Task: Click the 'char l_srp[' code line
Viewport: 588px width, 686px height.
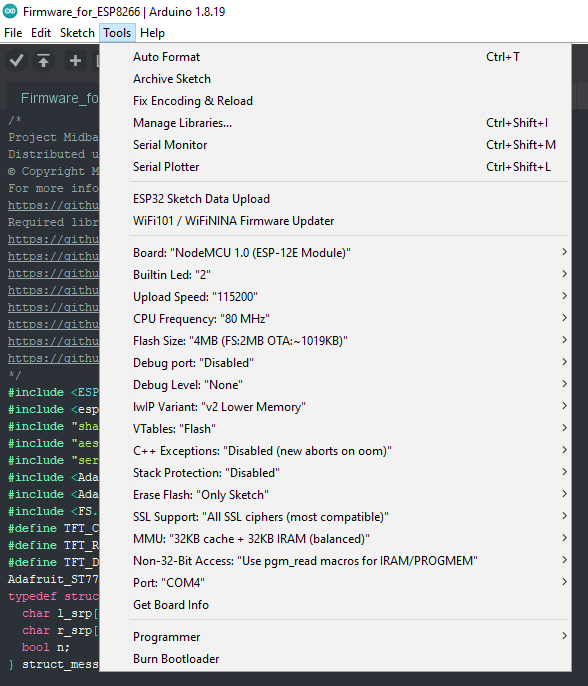Action: [60, 613]
